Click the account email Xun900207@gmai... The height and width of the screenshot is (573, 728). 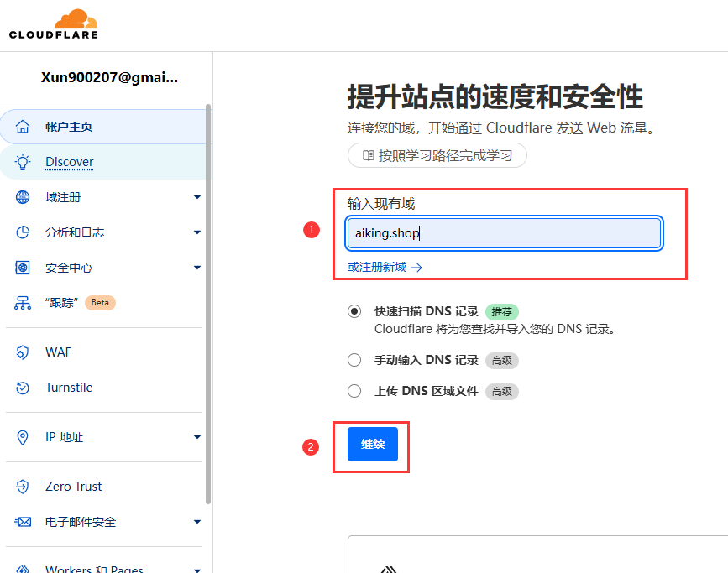click(x=109, y=77)
